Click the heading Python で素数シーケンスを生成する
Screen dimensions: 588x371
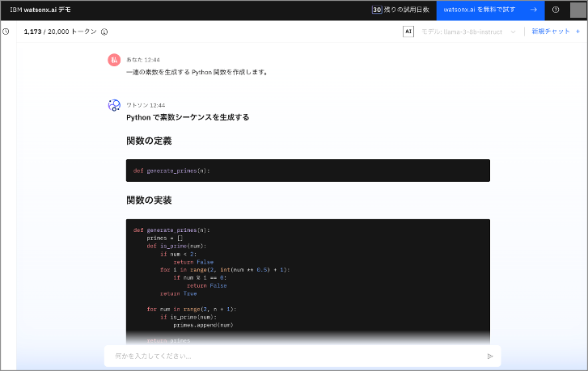pos(188,117)
